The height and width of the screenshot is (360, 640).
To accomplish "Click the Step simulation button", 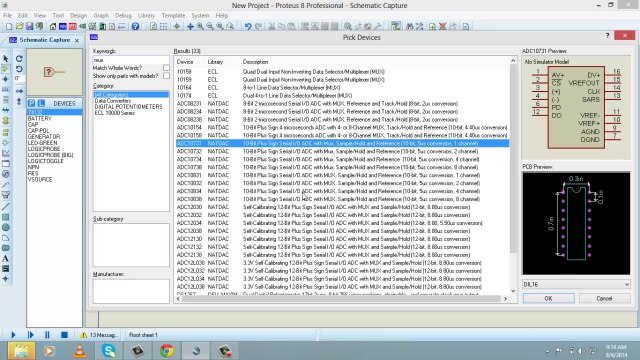I will tap(30, 335).
